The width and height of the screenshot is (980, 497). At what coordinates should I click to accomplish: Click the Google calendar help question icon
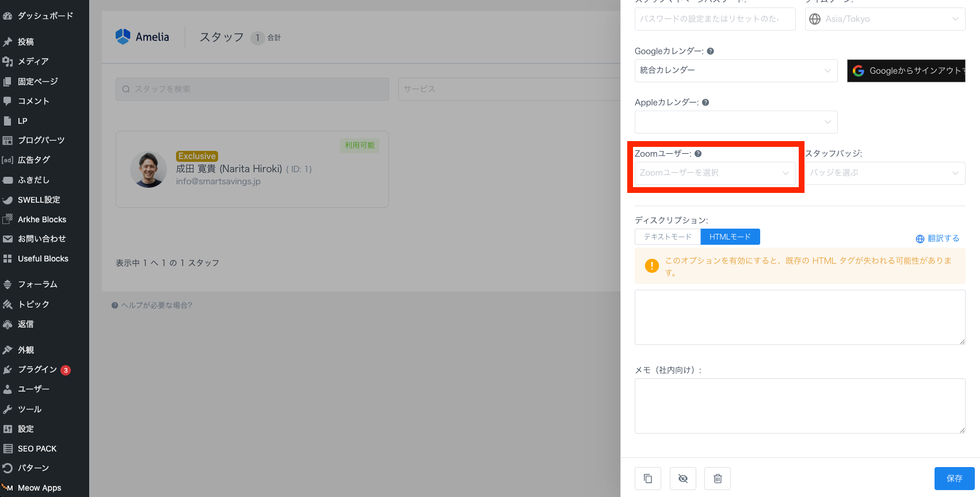[x=710, y=51]
